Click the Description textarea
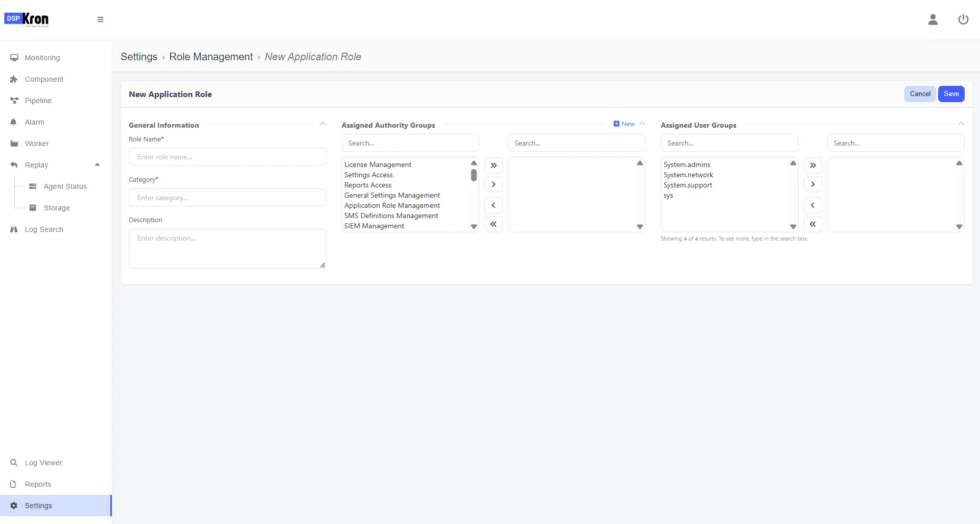The image size is (980, 524). tap(227, 249)
